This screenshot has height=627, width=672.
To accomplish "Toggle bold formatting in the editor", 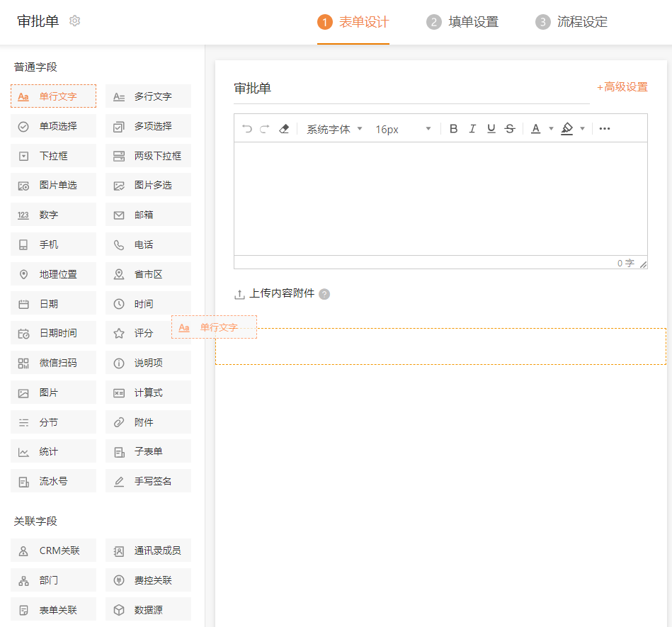I will 454,129.
